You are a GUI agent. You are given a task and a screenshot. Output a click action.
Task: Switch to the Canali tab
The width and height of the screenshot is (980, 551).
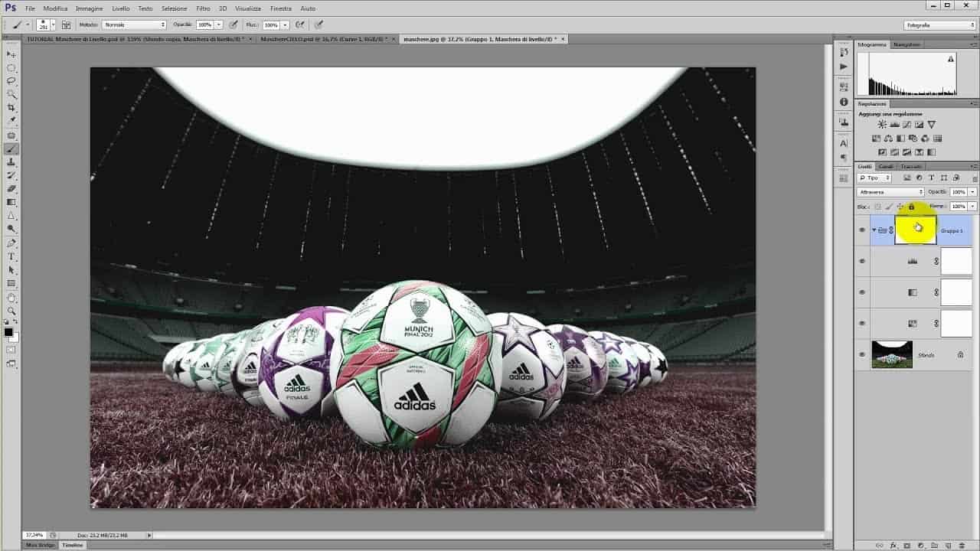[x=886, y=166]
